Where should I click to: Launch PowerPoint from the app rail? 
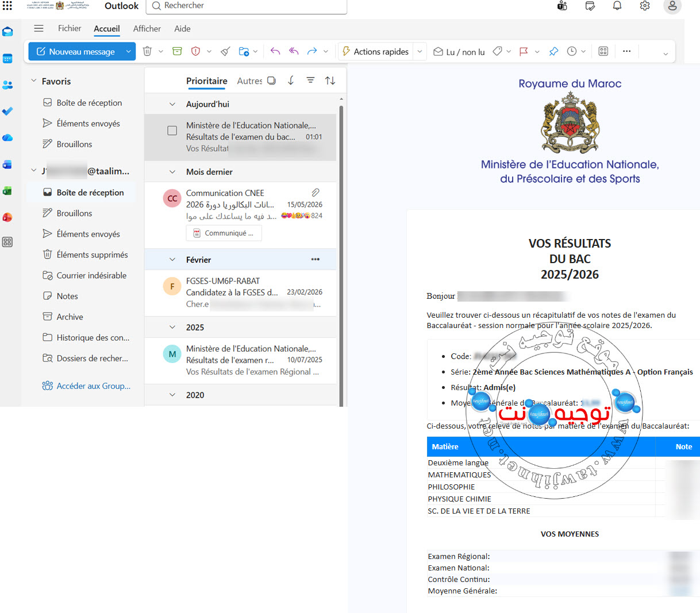coord(7,217)
